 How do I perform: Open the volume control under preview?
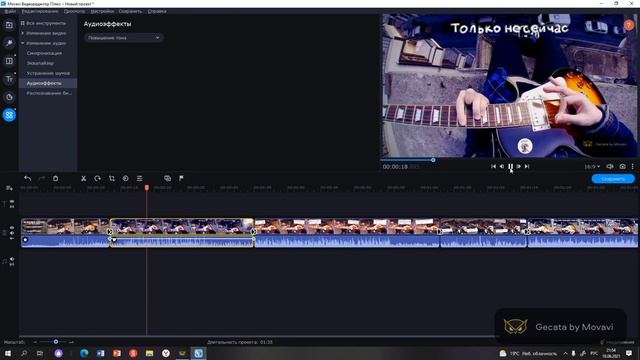(x=610, y=167)
